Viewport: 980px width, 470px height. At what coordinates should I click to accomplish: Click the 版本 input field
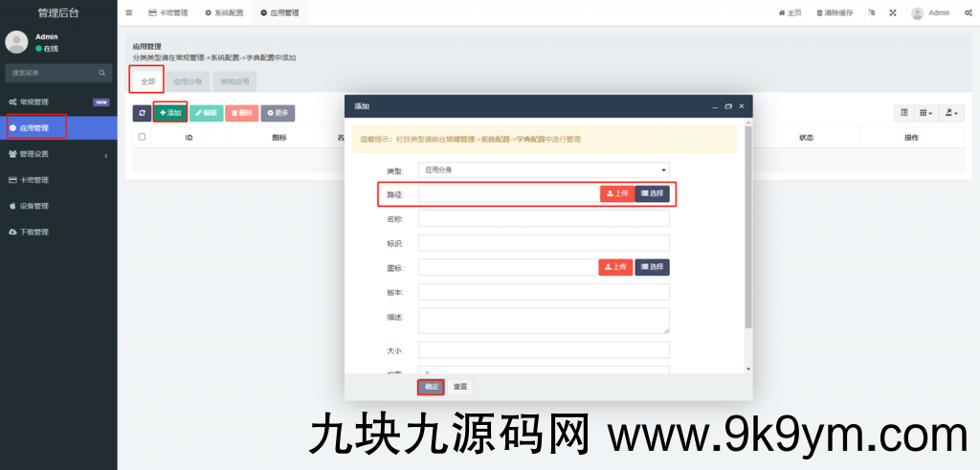(544, 292)
